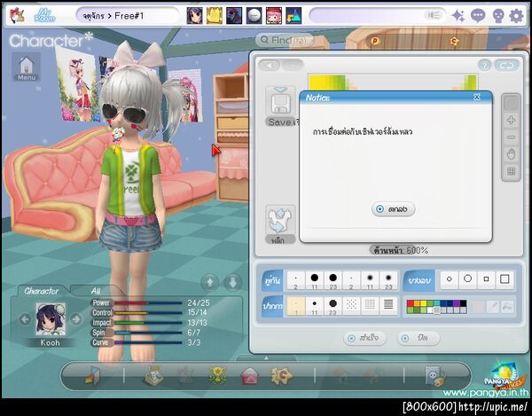Click the ด้านหน้า 600% view label
Image resolution: width=532 pixels, height=416 pixels.
click(x=399, y=250)
